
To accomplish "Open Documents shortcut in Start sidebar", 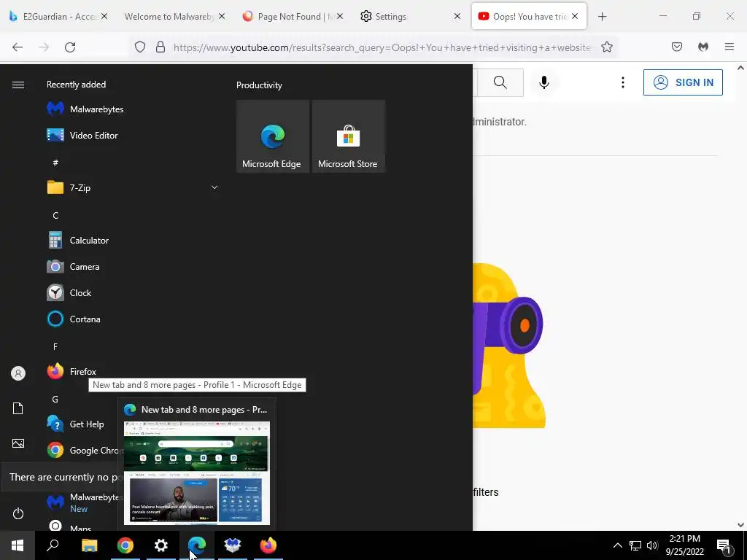I will tap(18, 408).
